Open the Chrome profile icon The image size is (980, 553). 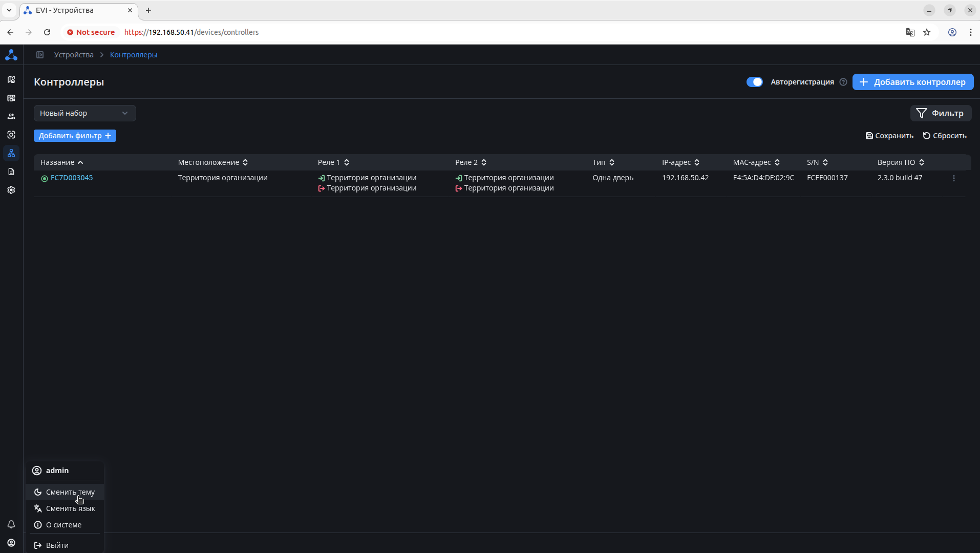point(952,32)
